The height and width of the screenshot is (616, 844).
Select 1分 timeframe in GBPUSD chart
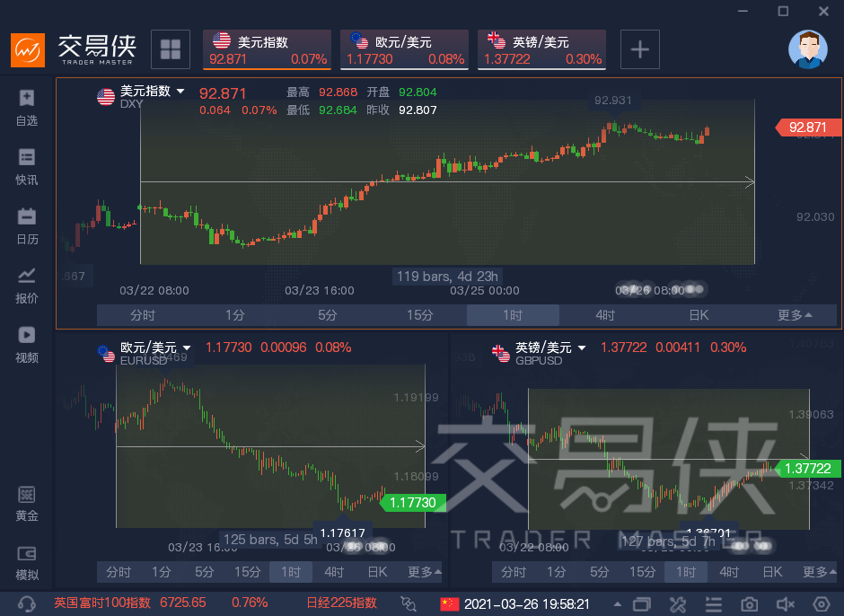pyautogui.click(x=557, y=572)
